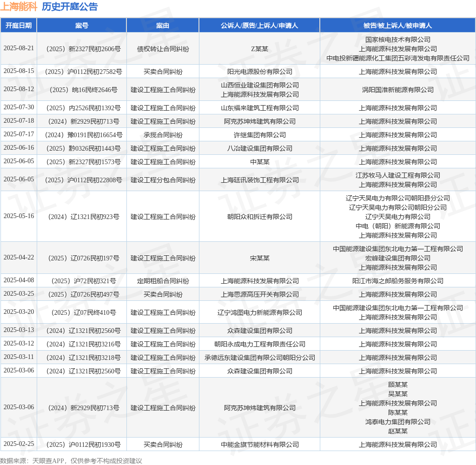Click 中电（朝阳）新能源有限公司
This screenshot has width=476, height=465.
point(398,226)
